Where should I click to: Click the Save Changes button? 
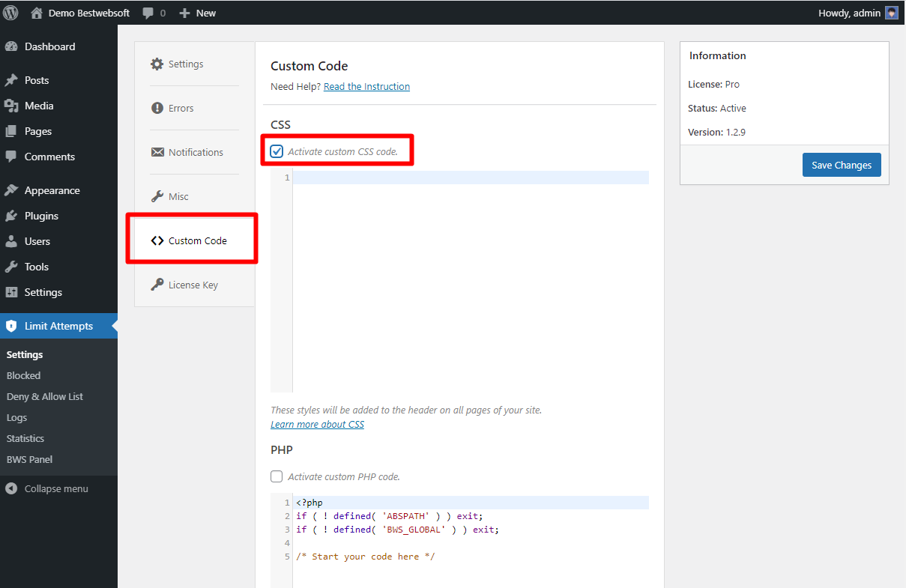point(842,165)
